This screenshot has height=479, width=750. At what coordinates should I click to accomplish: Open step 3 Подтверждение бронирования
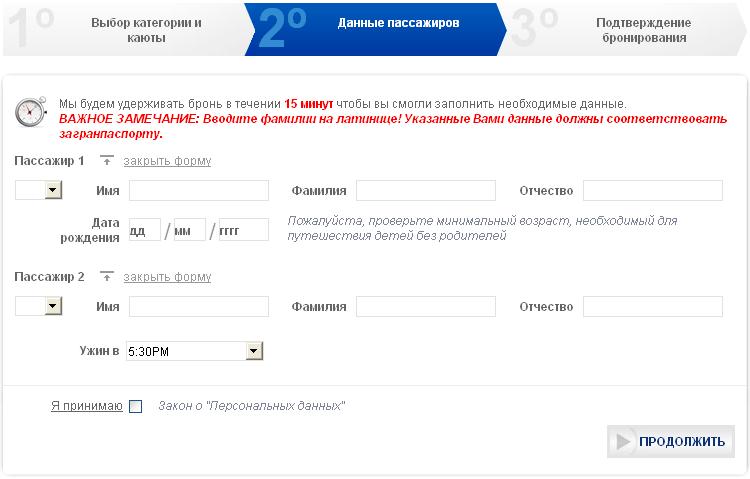point(622,30)
